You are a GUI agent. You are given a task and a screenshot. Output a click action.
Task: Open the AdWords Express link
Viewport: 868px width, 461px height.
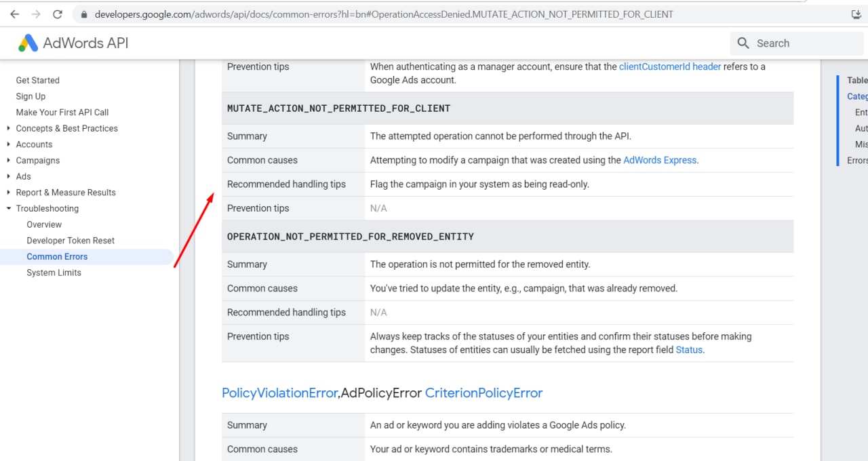[660, 160]
